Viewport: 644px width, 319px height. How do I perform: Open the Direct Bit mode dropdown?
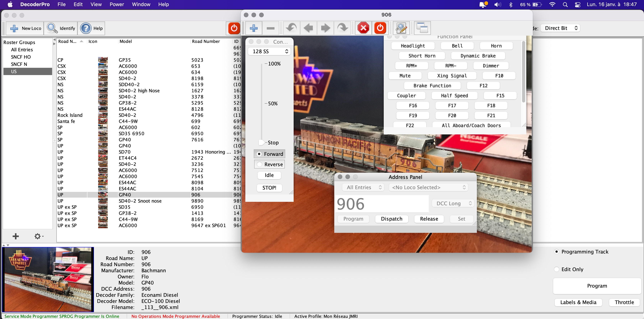click(560, 28)
